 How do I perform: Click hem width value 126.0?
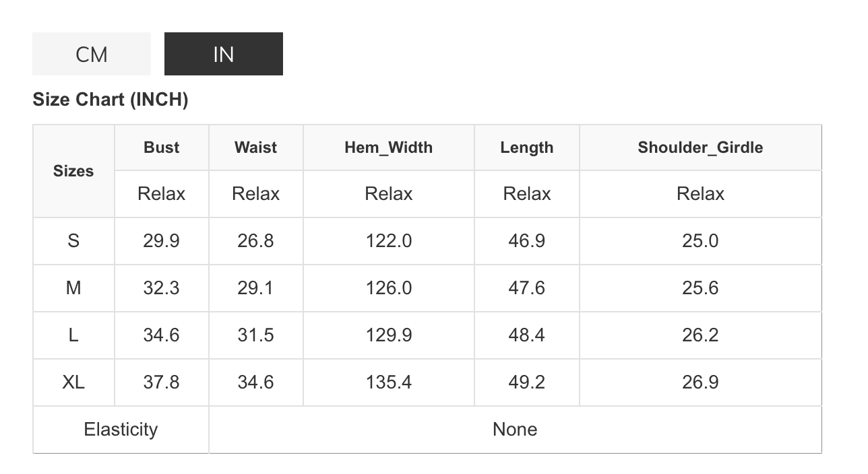pyautogui.click(x=388, y=288)
